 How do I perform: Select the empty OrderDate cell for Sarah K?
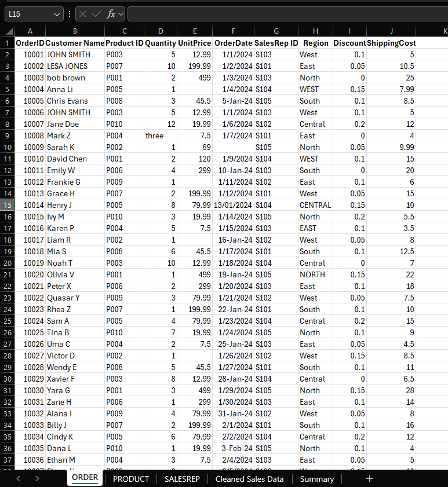click(233, 147)
